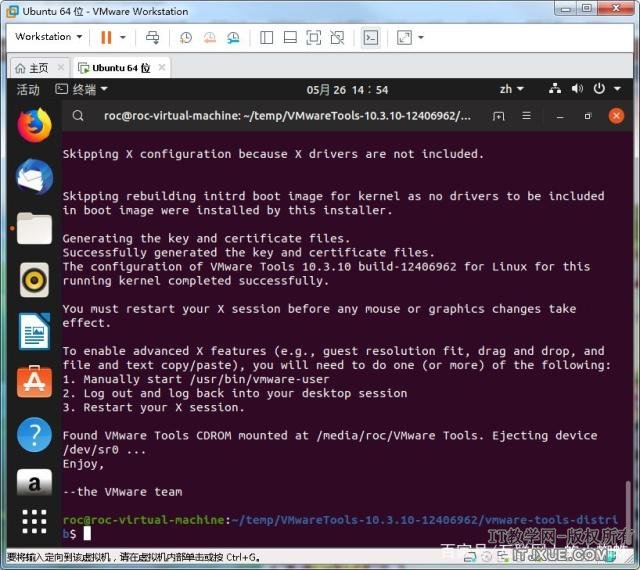This screenshot has height=570, width=640.
Task: Switch to the 主页 home tab
Action: tap(32, 68)
